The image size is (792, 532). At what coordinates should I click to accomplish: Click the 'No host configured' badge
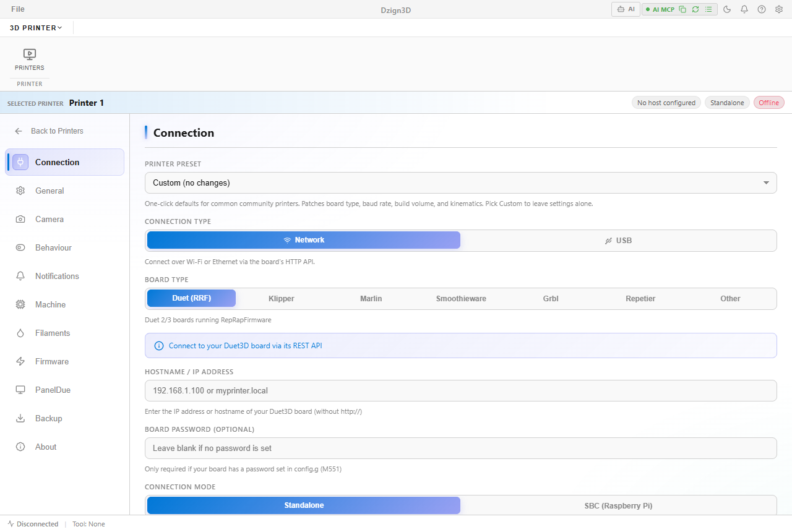tap(666, 103)
